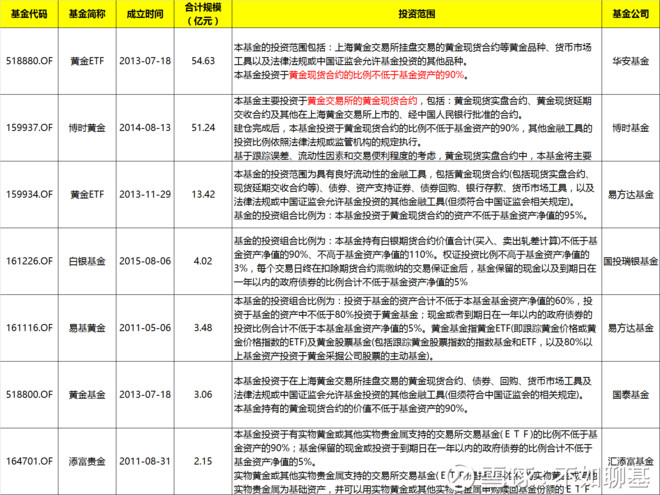The height and width of the screenshot is (495, 660).
Task: Click company cell 易方达基金 in 161116.OF row
Action: point(631,328)
